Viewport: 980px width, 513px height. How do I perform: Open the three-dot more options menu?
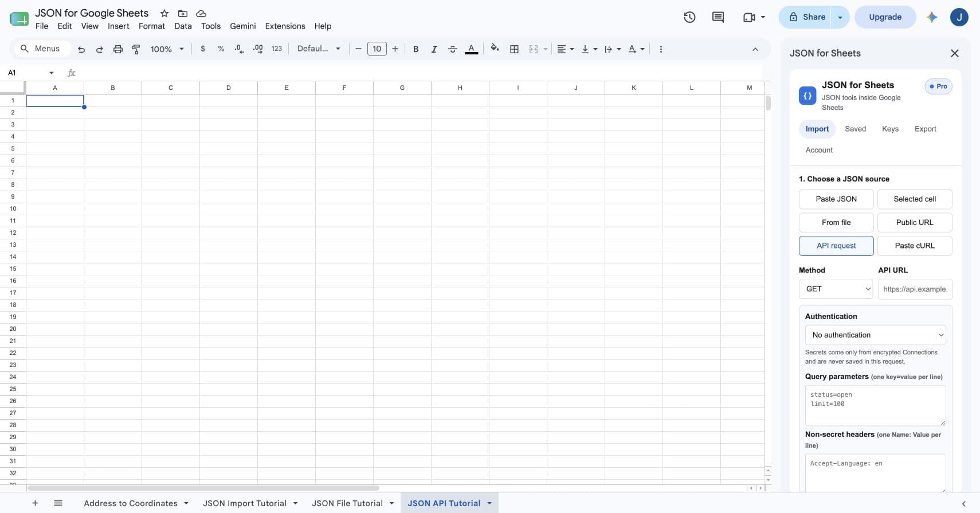point(661,49)
